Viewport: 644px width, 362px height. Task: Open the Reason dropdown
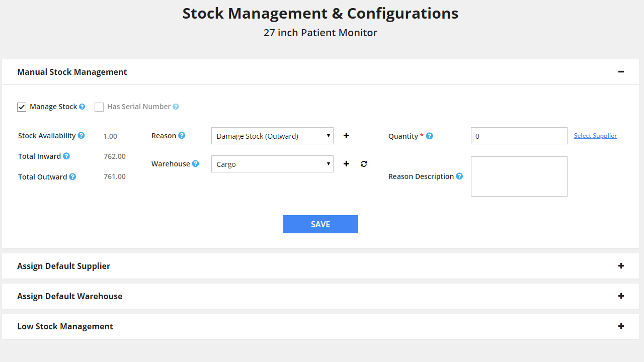click(272, 136)
